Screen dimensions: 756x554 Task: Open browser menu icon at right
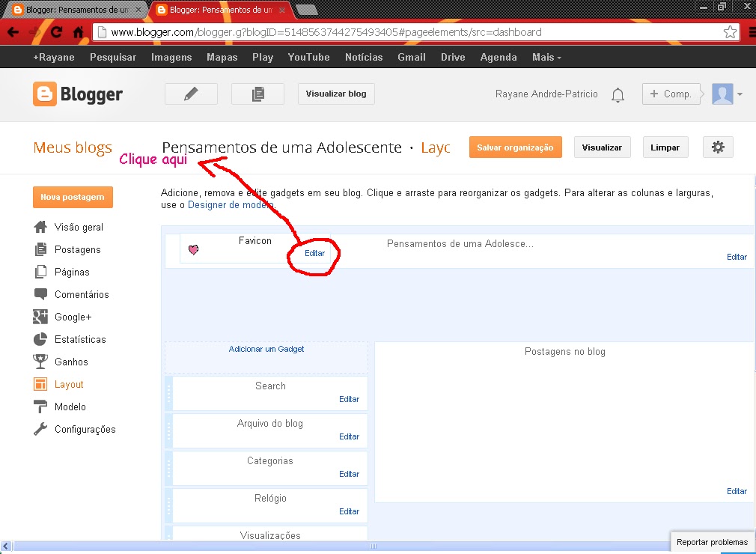pyautogui.click(x=752, y=32)
